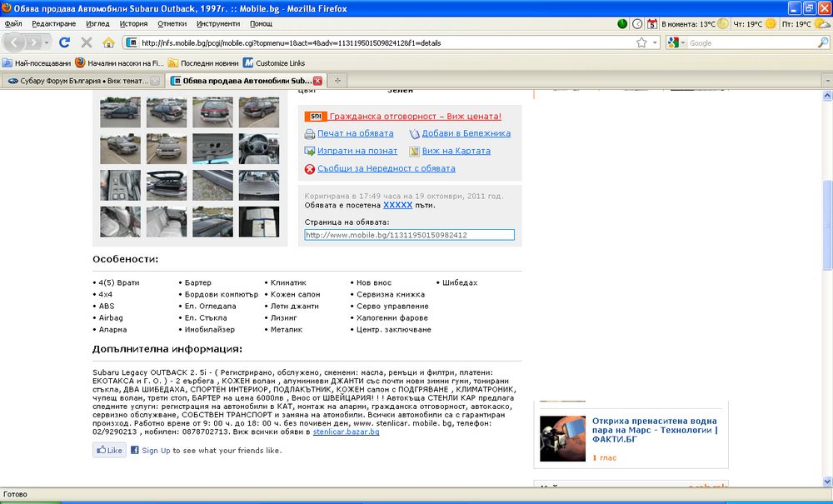Click the page scrollbar down arrow
The height and width of the screenshot is (504, 833).
click(827, 482)
